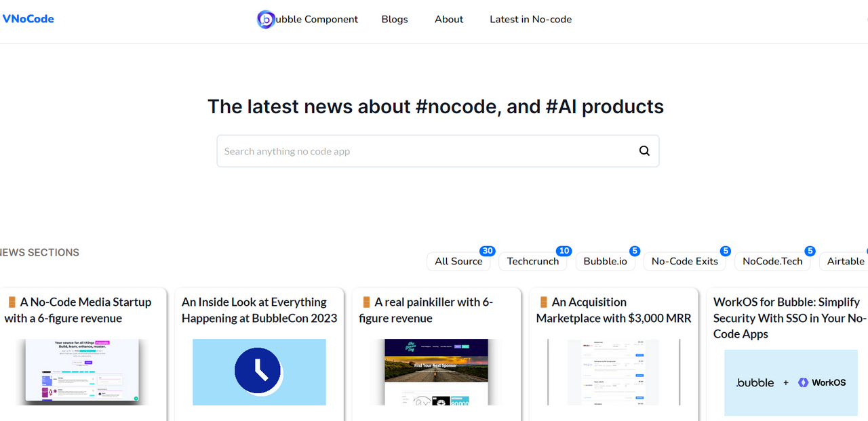
Task: Click the 5 badge on Bubble.io
Action: 635,252
